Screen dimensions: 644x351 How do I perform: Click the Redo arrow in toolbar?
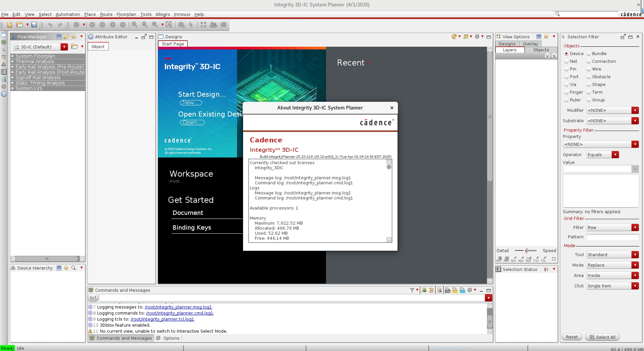tap(60, 25)
